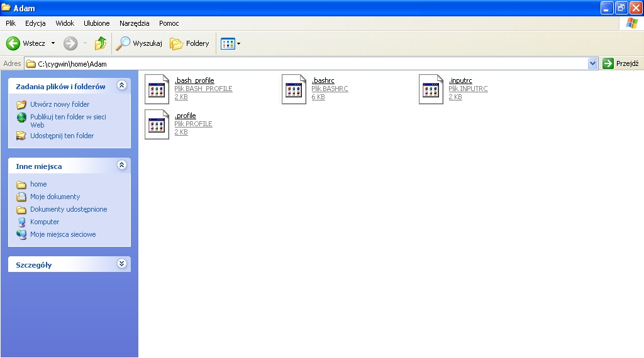
Task: Click the 6 KB size text
Action: pyautogui.click(x=318, y=97)
